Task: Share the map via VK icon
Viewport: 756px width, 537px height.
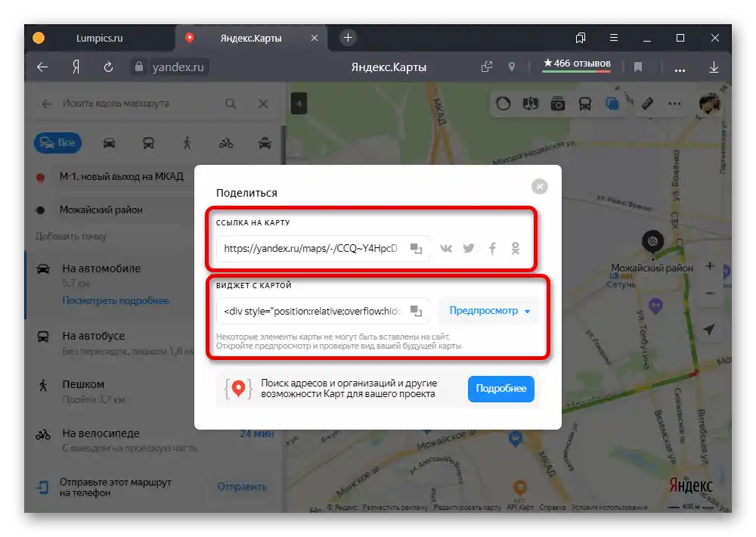Action: pyautogui.click(x=446, y=249)
